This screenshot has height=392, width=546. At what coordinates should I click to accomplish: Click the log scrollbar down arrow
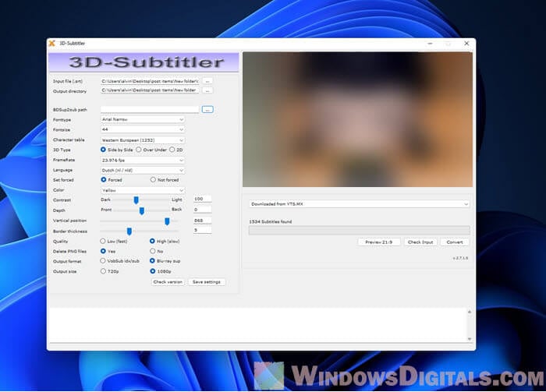(x=470, y=338)
